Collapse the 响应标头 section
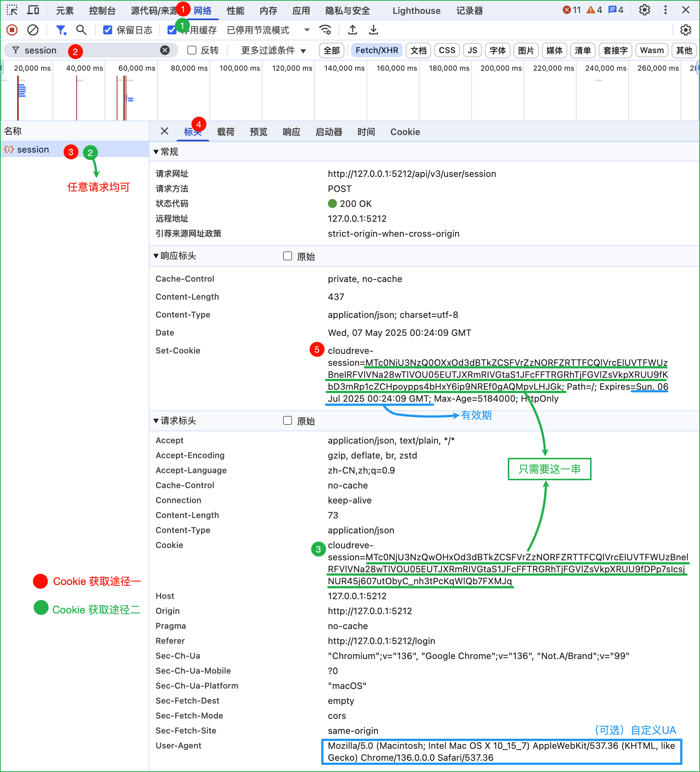Image resolution: width=700 pixels, height=772 pixels. point(157,256)
